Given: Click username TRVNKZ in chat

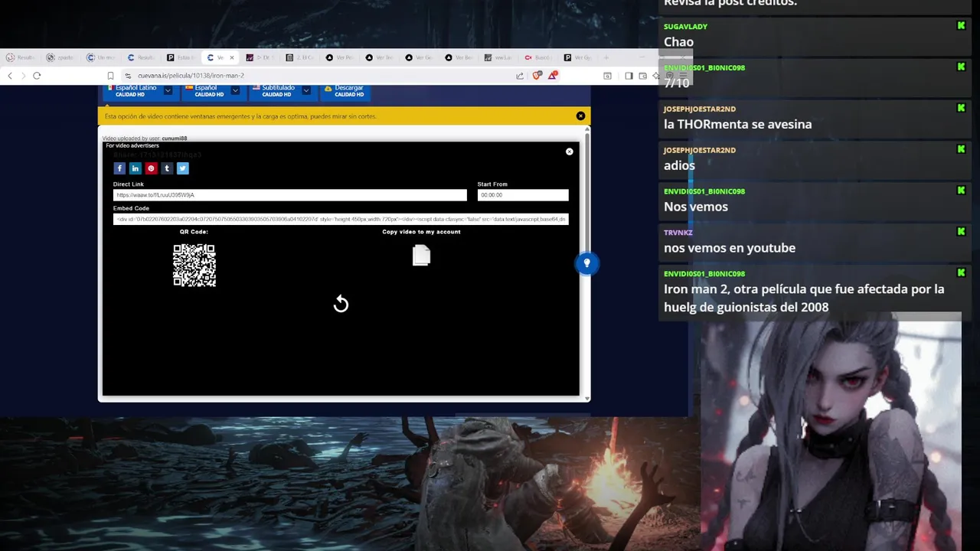Looking at the screenshot, I should [678, 233].
